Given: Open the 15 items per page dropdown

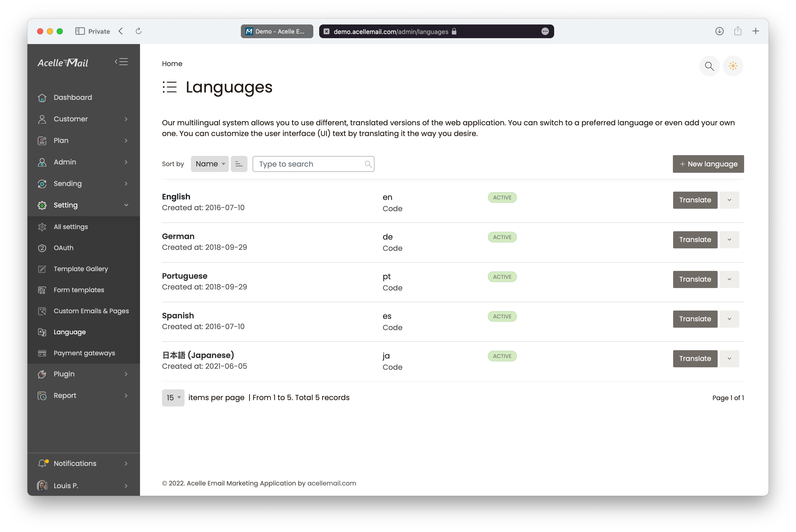Looking at the screenshot, I should coord(173,398).
